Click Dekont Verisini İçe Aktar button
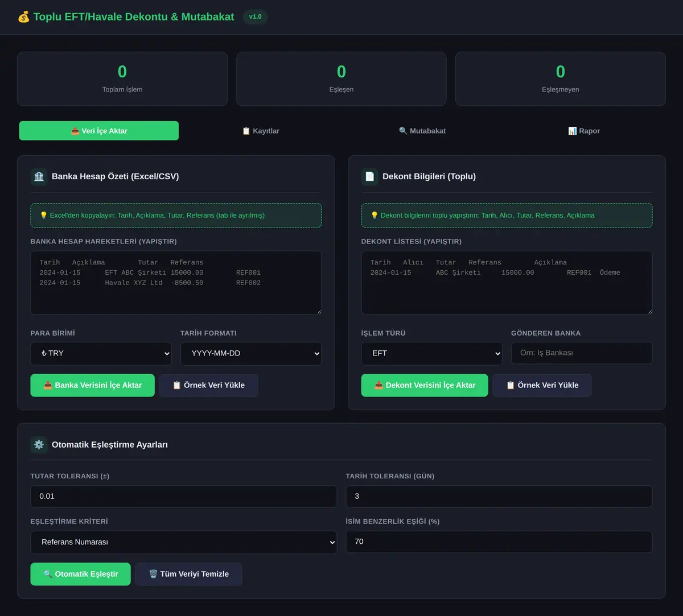 [425, 385]
